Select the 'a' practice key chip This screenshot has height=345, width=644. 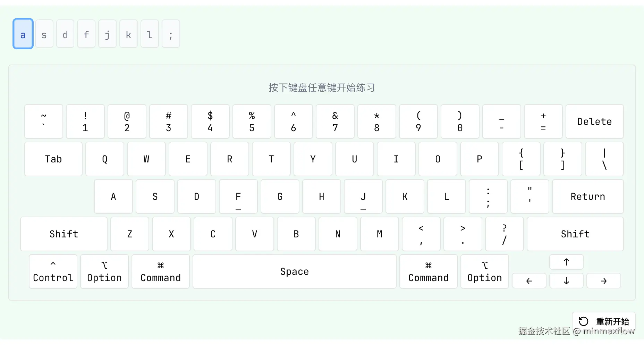[23, 34]
